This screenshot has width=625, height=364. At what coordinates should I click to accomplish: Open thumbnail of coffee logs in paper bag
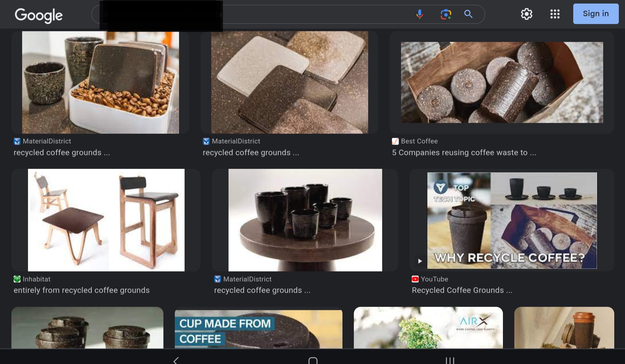coord(502,82)
